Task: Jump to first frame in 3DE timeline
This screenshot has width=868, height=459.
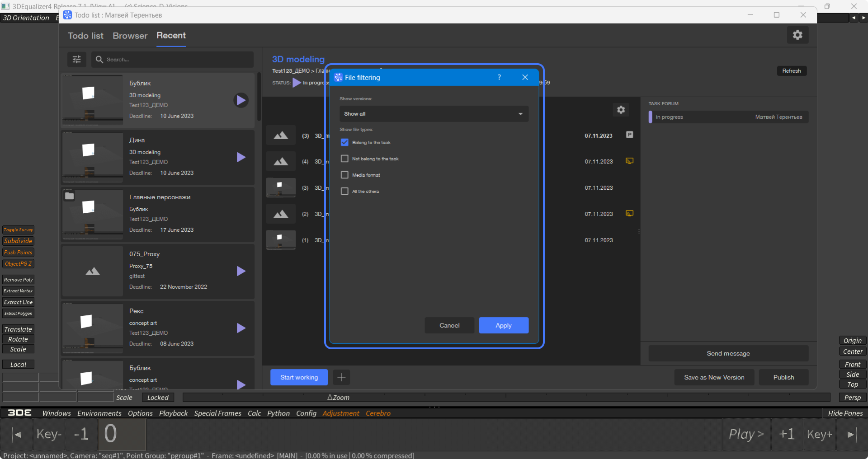Action: (x=17, y=435)
